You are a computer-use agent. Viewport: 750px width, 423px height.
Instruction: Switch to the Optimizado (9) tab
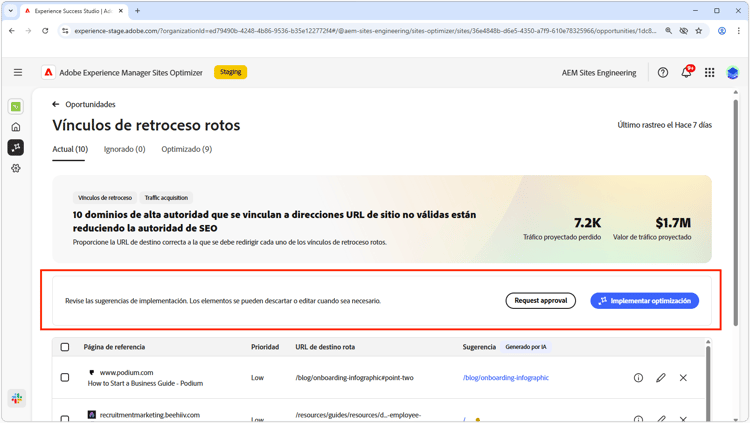point(187,149)
